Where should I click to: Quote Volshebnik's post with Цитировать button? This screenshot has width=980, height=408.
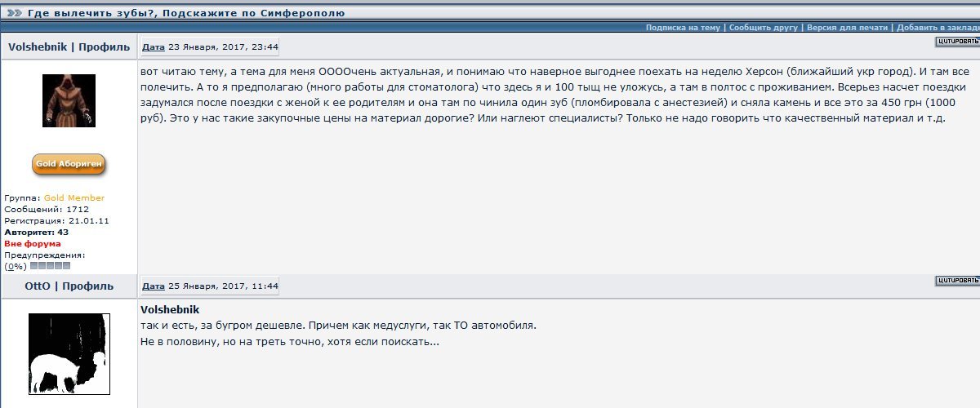pyautogui.click(x=956, y=41)
